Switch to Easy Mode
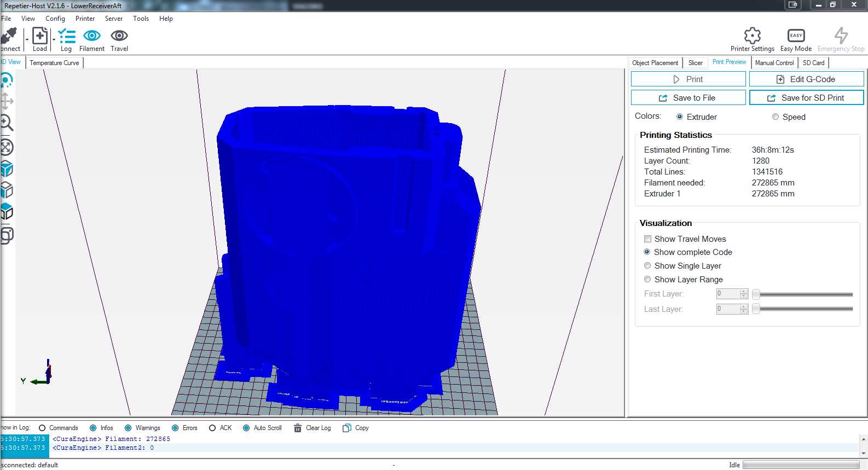The width and height of the screenshot is (868, 470). [x=796, y=36]
